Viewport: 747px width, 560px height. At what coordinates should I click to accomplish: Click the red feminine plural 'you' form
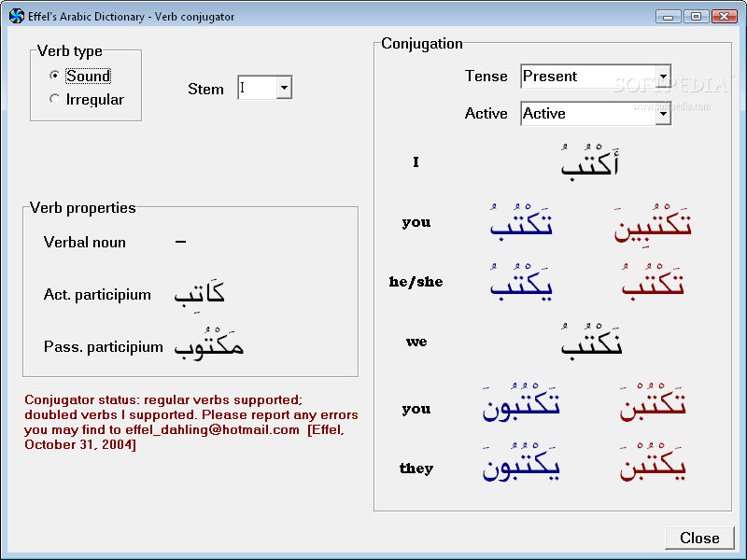pyautogui.click(x=653, y=402)
